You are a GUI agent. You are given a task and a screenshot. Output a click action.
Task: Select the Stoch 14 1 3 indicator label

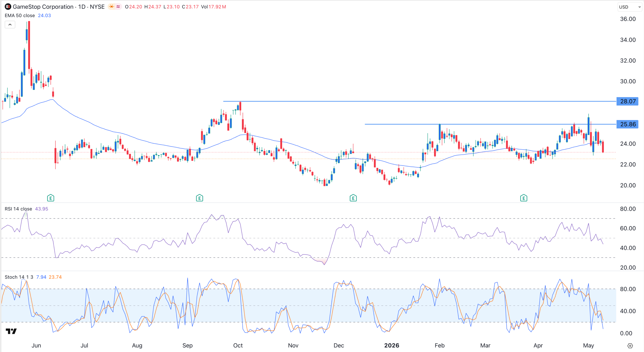[19, 277]
